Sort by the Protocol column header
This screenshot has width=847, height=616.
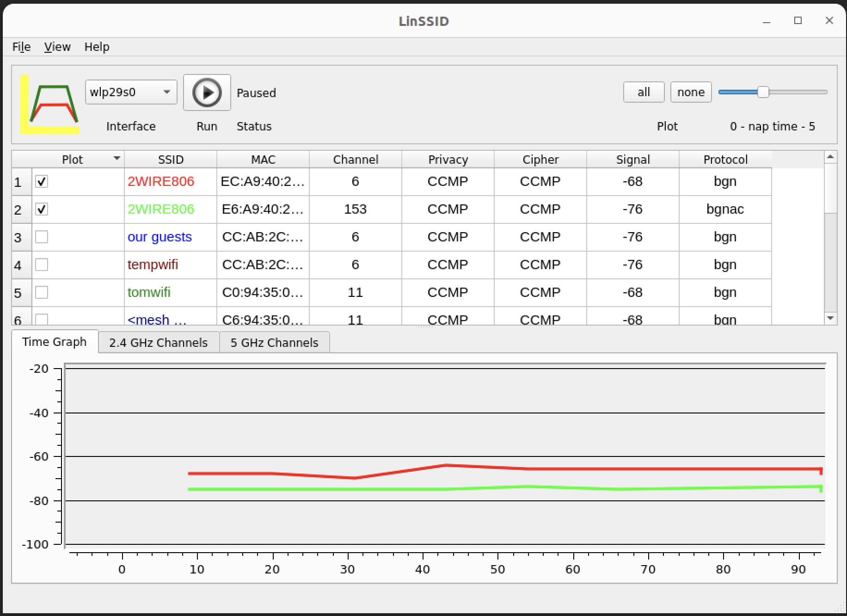(x=725, y=160)
